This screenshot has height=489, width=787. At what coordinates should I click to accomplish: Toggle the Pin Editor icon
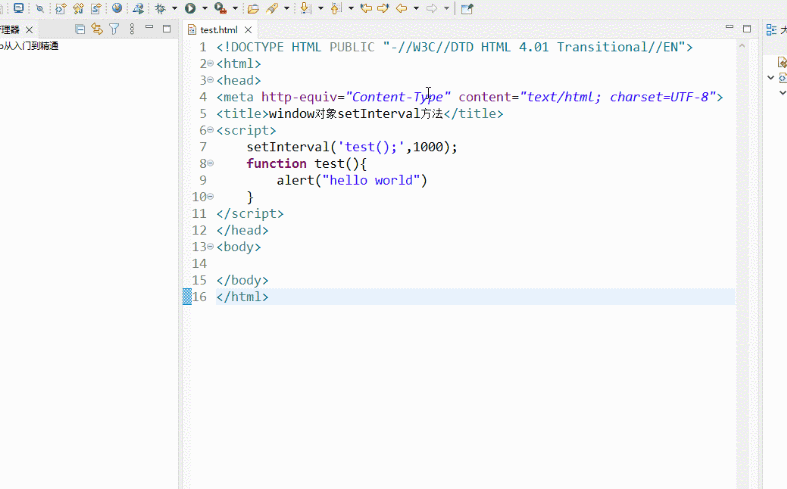(467, 9)
